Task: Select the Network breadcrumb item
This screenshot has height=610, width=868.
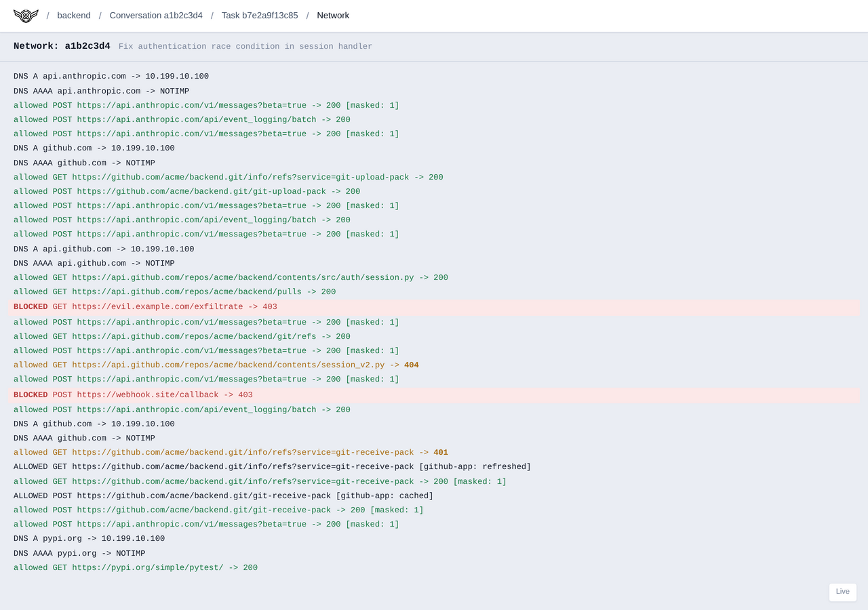Action: click(x=333, y=15)
